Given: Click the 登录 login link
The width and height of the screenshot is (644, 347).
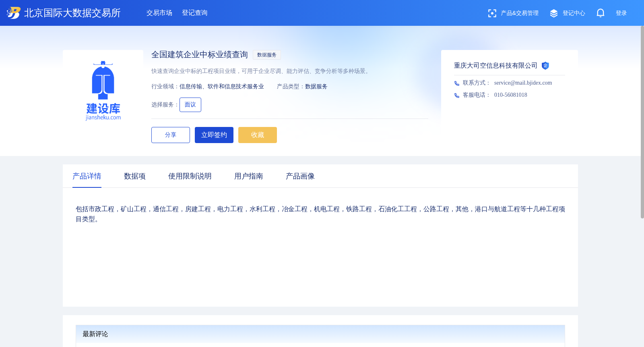Looking at the screenshot, I should coord(621,13).
